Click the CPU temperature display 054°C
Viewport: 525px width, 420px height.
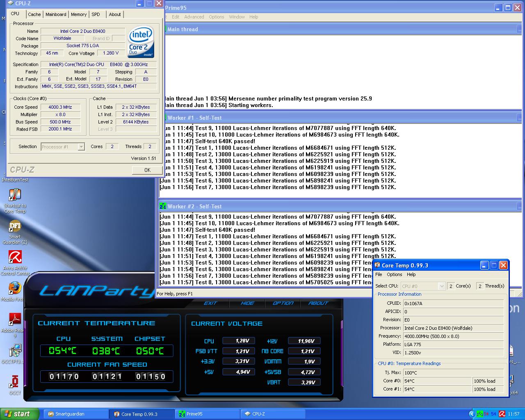(63, 351)
